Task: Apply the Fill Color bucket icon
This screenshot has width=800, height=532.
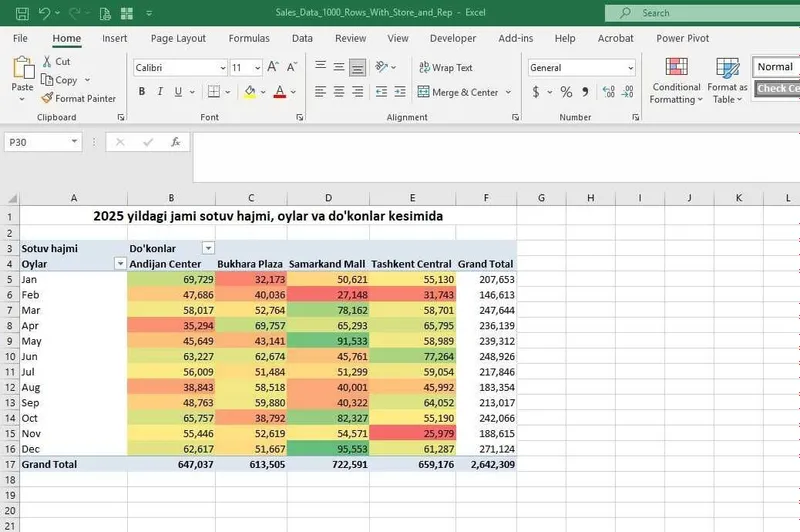Action: click(x=249, y=92)
